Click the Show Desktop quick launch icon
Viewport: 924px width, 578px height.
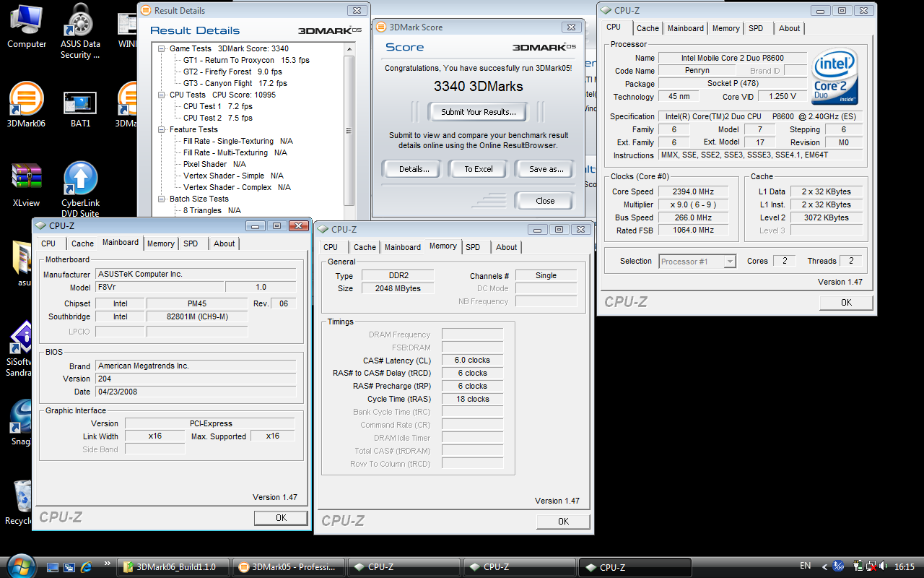click(52, 567)
